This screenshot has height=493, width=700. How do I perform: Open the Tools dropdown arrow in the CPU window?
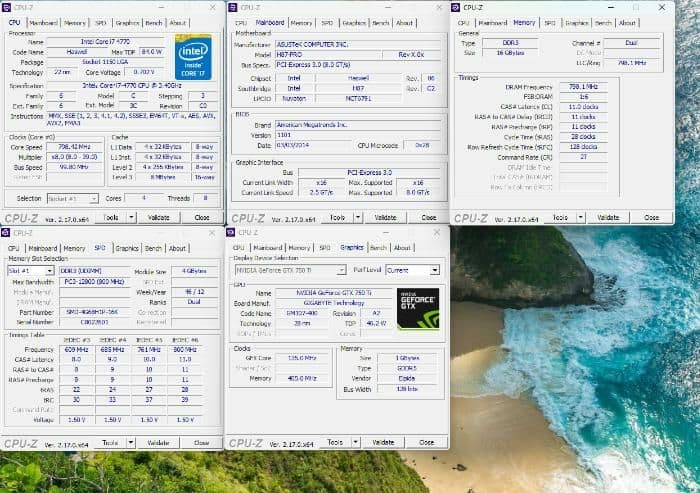131,217
